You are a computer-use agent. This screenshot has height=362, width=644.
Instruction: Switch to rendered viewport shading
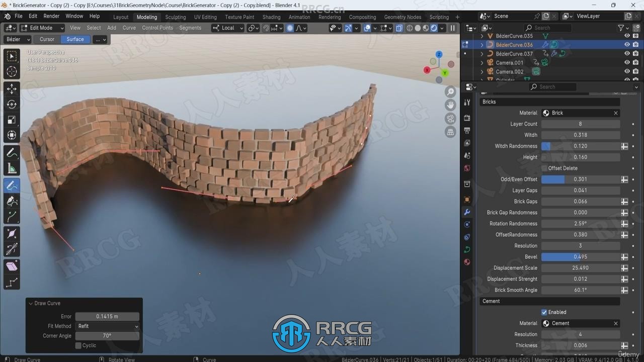pyautogui.click(x=434, y=28)
